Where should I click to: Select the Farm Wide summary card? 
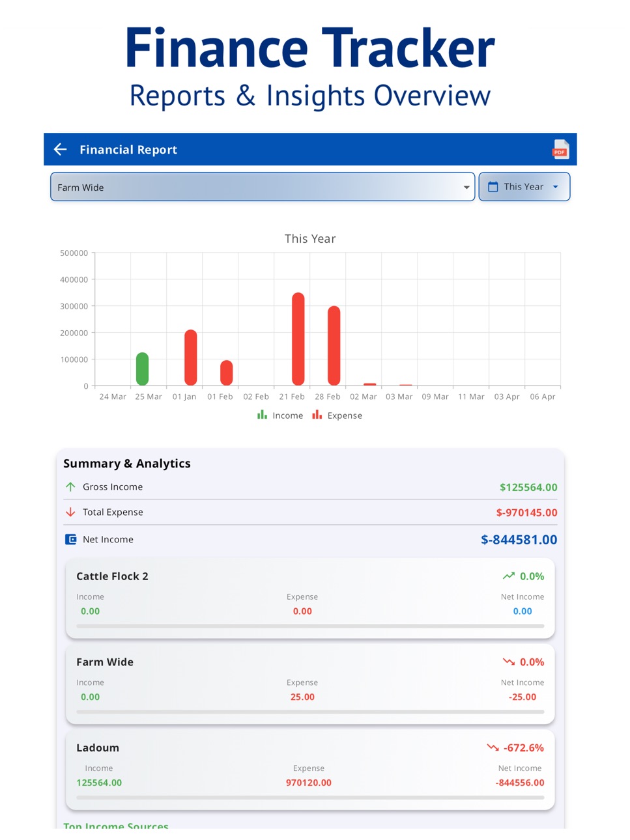pos(310,684)
